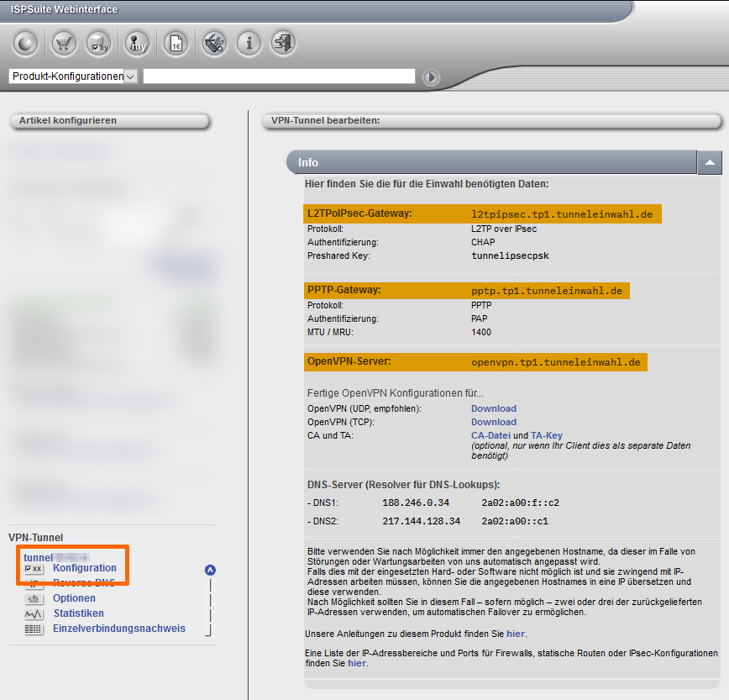Collapse the tunnel menu with blue arrow
Viewport: 729px width, 700px height.
(210, 570)
